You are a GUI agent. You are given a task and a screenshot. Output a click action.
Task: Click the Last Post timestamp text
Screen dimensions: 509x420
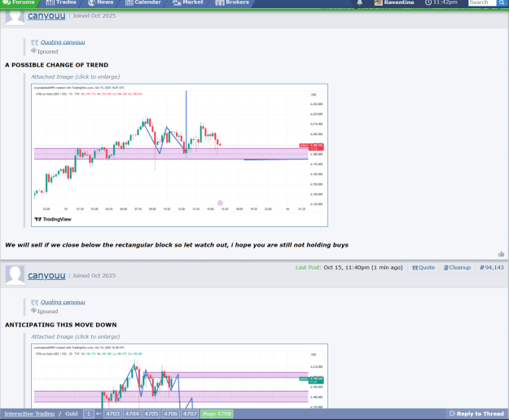[363, 268]
